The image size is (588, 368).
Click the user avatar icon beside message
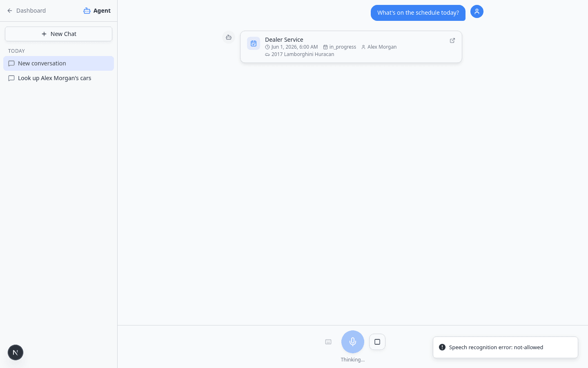(x=477, y=11)
